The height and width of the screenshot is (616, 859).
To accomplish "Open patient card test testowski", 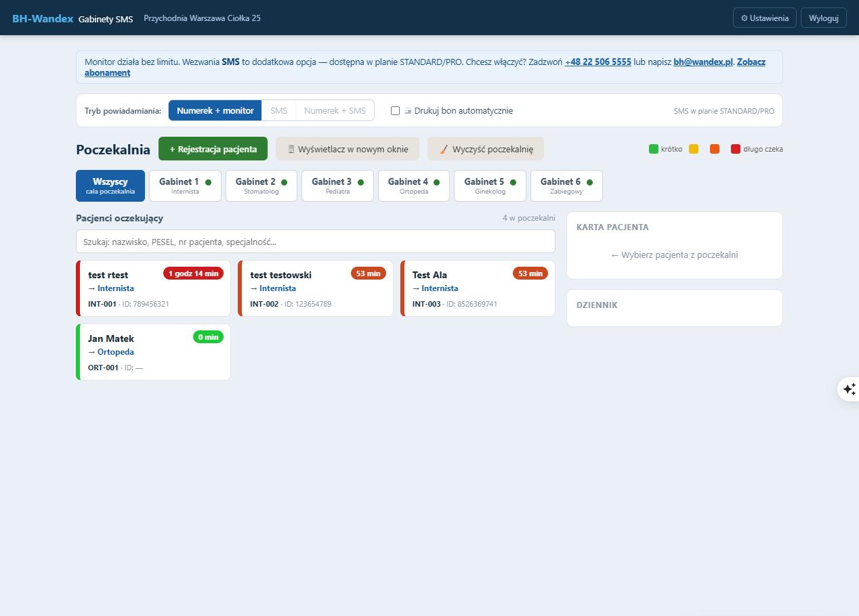I will [316, 288].
